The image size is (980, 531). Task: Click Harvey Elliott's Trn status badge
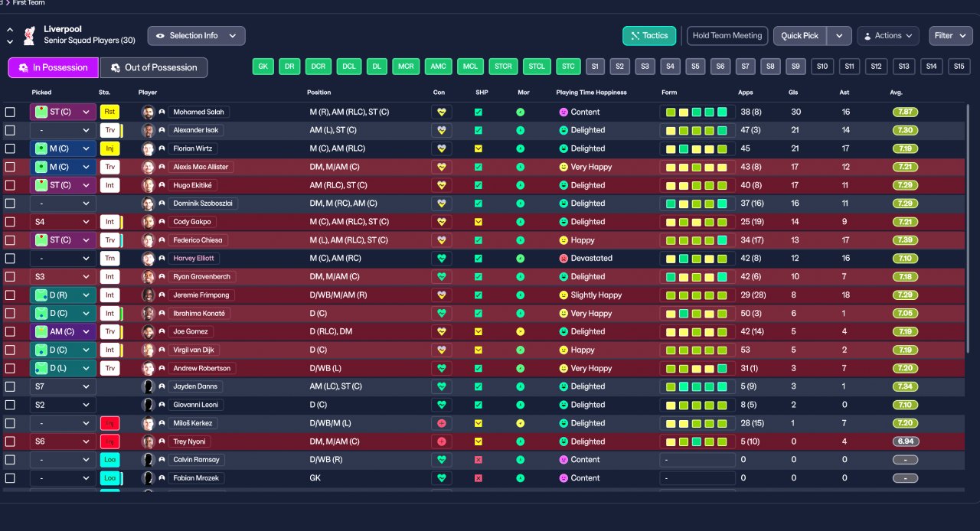pos(109,259)
